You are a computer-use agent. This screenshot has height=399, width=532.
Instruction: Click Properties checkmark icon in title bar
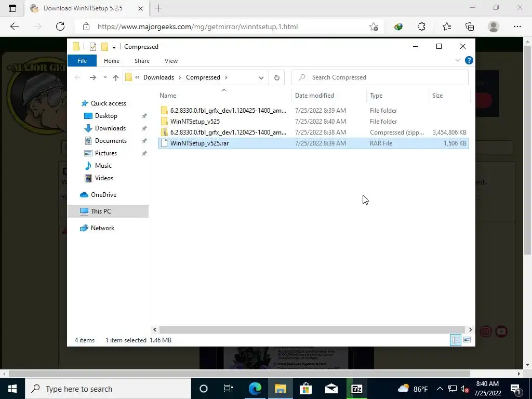(92, 47)
